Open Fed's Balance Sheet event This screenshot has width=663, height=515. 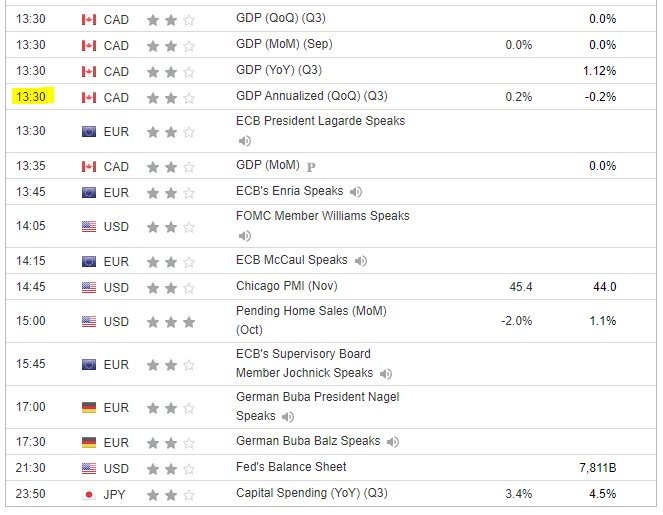pos(291,467)
